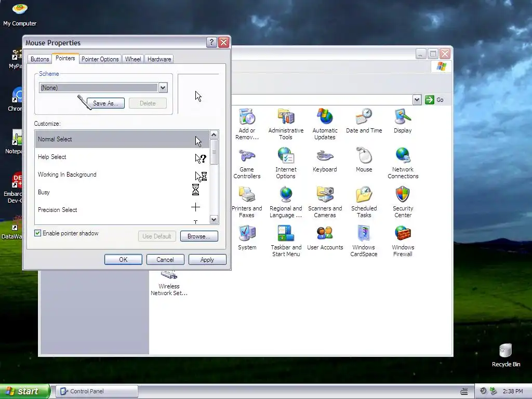Switch to the Pointers tab
This screenshot has height=399, width=532.
click(x=65, y=58)
